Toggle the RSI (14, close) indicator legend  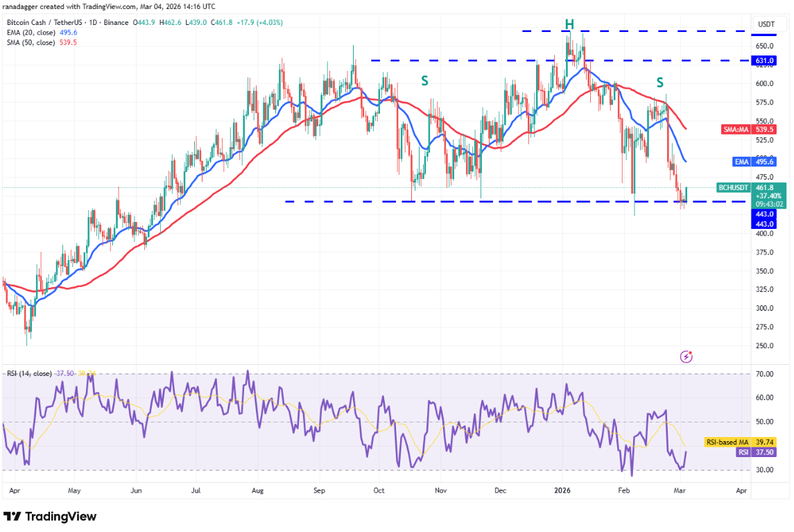click(x=29, y=373)
